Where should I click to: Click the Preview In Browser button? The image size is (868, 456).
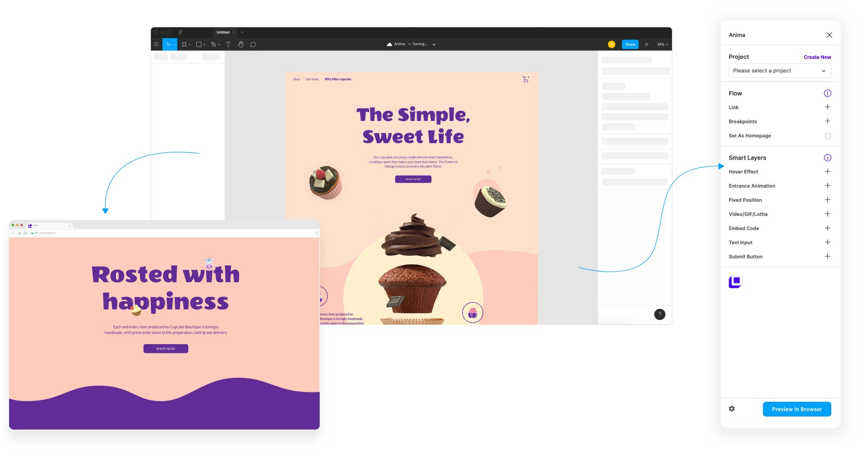pyautogui.click(x=797, y=409)
